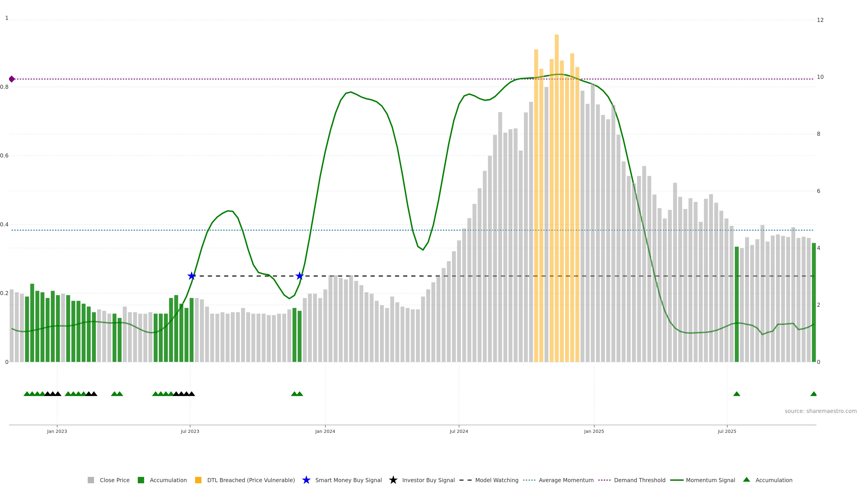This screenshot has width=868, height=488.
Task: Click the orange DTL Breached legend swatch
Action: coord(198,480)
